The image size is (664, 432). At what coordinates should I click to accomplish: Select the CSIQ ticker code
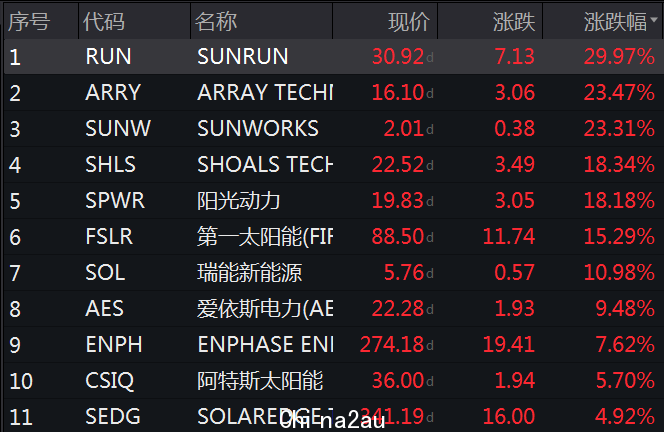coord(110,380)
